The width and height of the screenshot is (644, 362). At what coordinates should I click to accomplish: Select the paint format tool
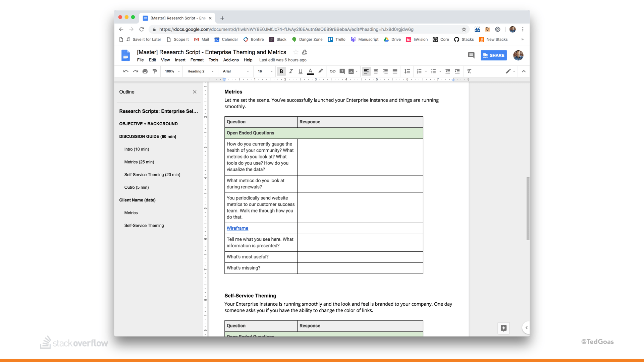tap(155, 71)
